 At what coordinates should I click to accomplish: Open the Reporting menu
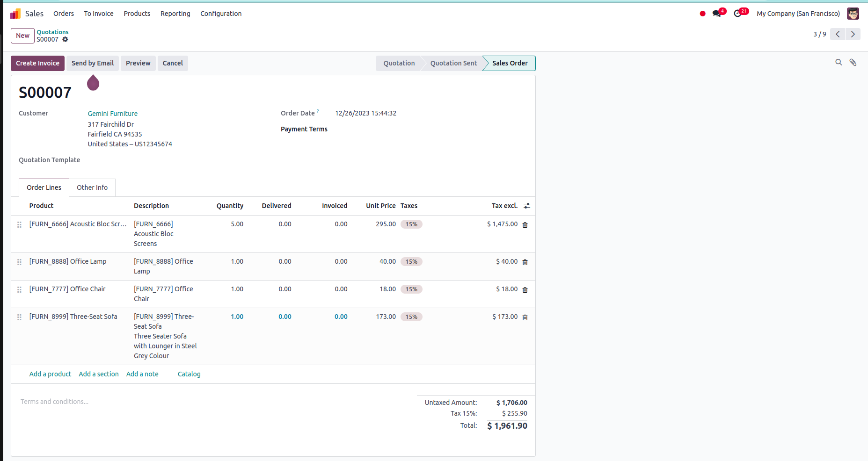[175, 14]
